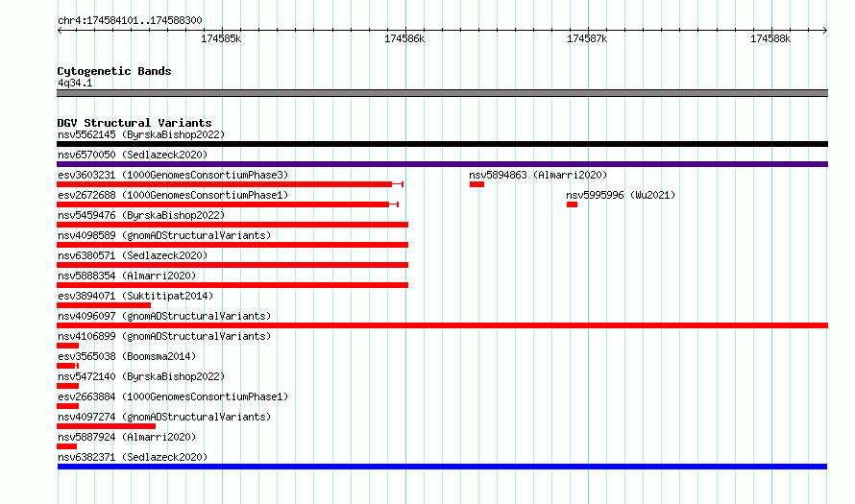Select the short red esv3565038 bar
The height and width of the screenshot is (504, 855).
(67, 366)
